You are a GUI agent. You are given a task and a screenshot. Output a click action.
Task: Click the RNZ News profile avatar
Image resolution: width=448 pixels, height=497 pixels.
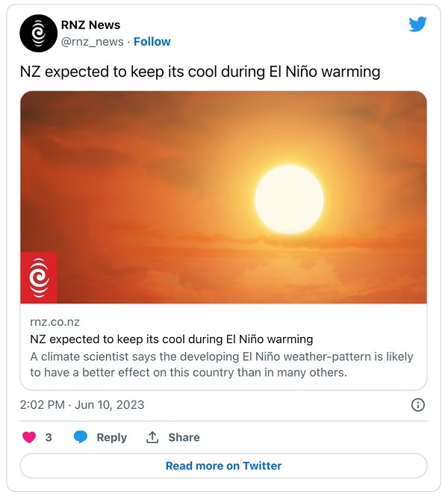click(x=39, y=34)
